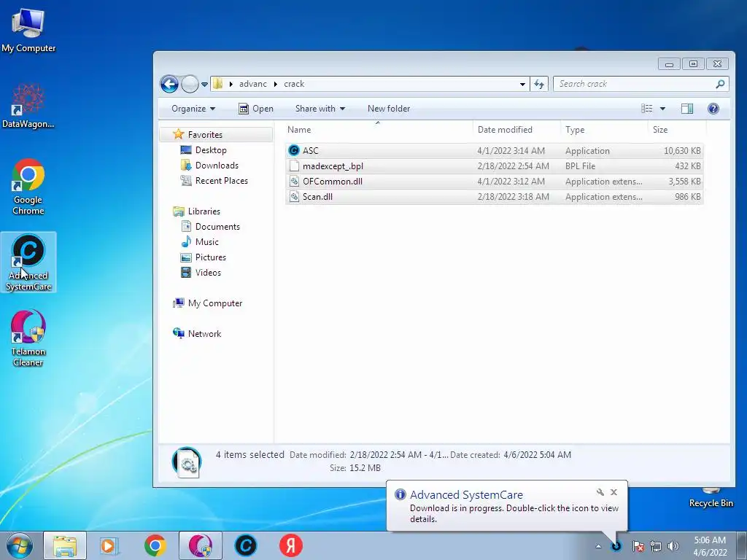Click the crack breadcrumb segment
Image resolution: width=747 pixels, height=560 pixels.
tap(294, 84)
